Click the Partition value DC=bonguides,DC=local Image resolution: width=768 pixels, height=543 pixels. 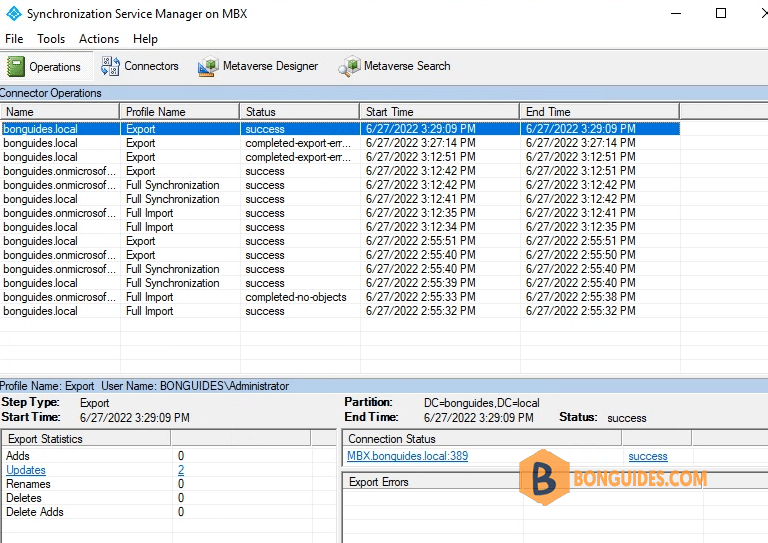481,403
